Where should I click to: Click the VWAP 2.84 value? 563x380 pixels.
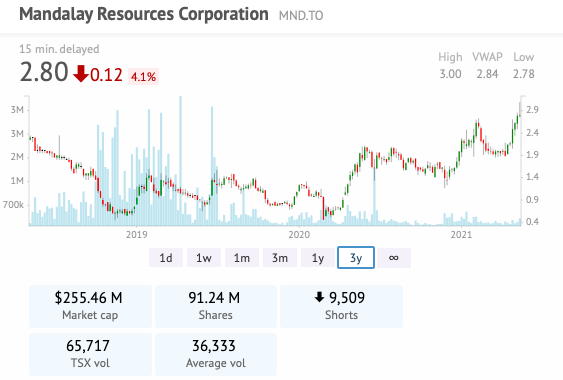click(x=487, y=74)
